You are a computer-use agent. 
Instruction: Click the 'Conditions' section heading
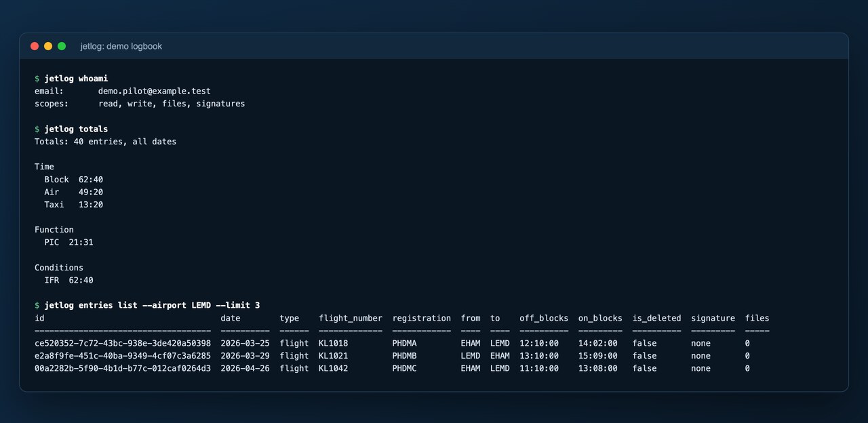[59, 268]
